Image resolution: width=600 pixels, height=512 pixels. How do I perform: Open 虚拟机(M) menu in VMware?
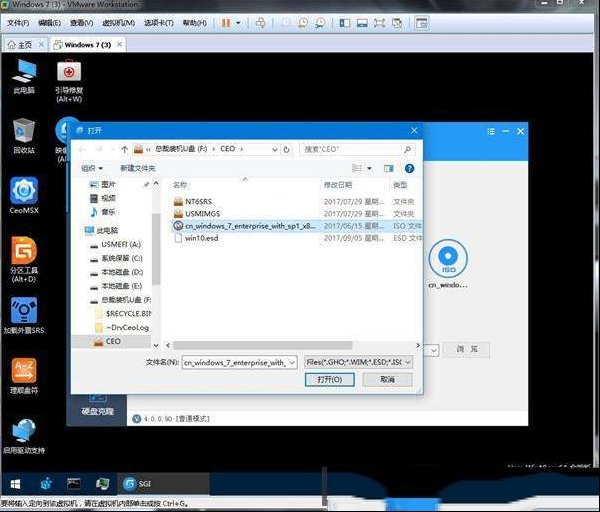(118, 23)
